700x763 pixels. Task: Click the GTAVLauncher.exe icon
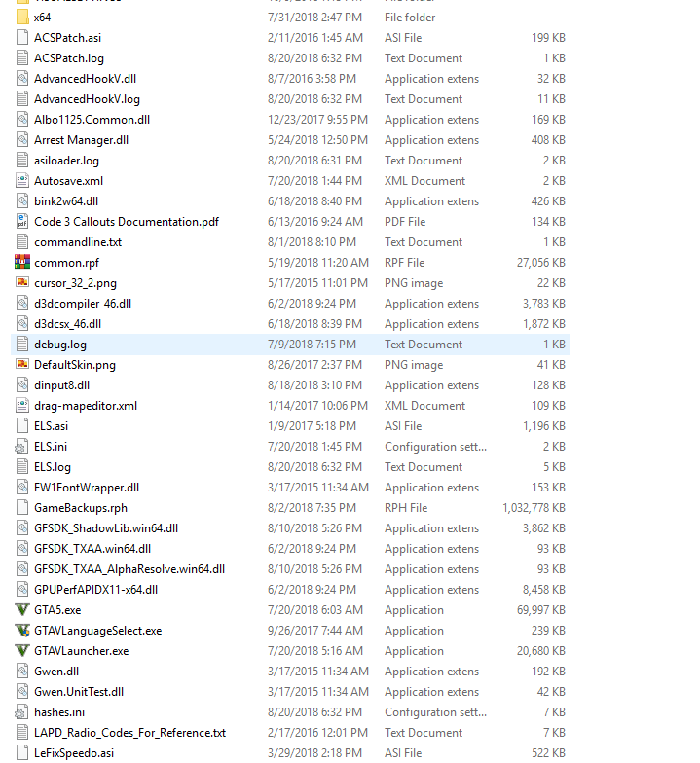tap(22, 651)
